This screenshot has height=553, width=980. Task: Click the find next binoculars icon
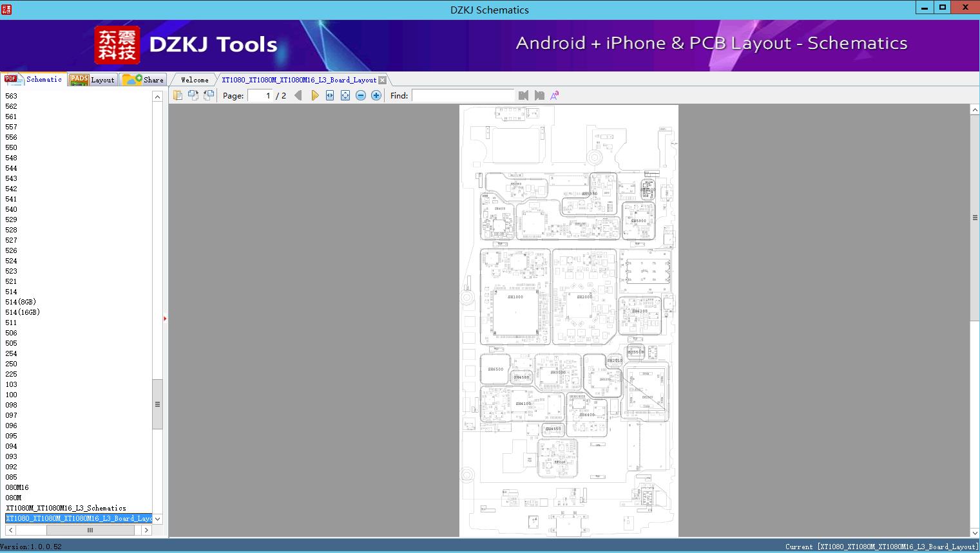pyautogui.click(x=539, y=95)
